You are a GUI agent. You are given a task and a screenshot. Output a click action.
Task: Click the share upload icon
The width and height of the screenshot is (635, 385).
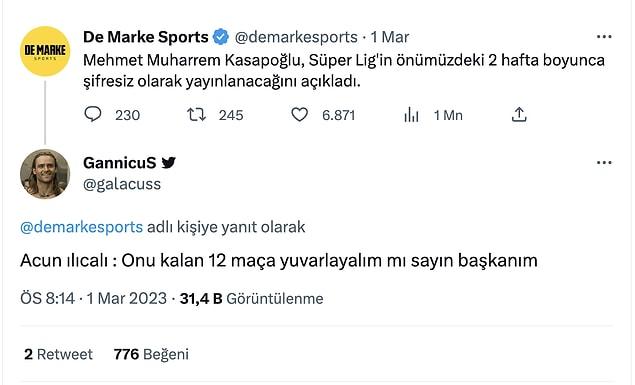pyautogui.click(x=519, y=115)
